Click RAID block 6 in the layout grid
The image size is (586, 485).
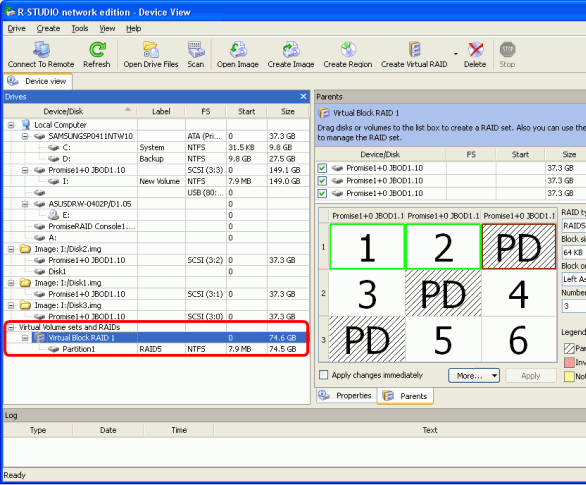[519, 339]
